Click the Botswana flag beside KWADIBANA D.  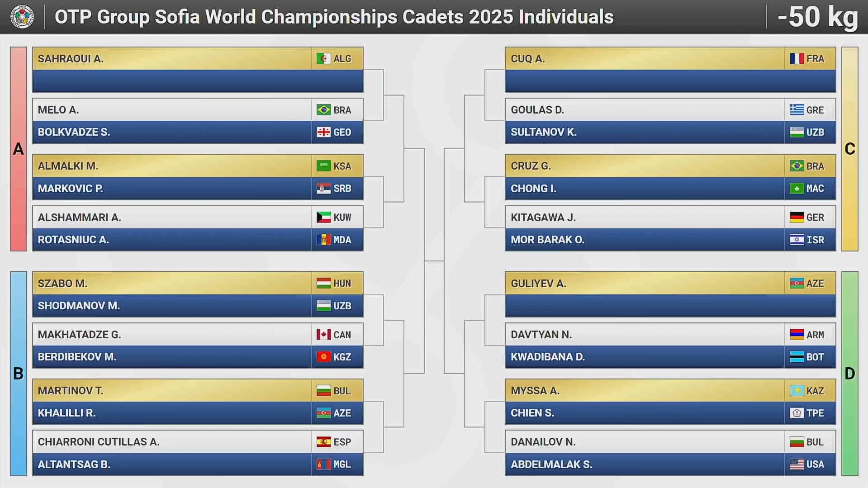(797, 357)
